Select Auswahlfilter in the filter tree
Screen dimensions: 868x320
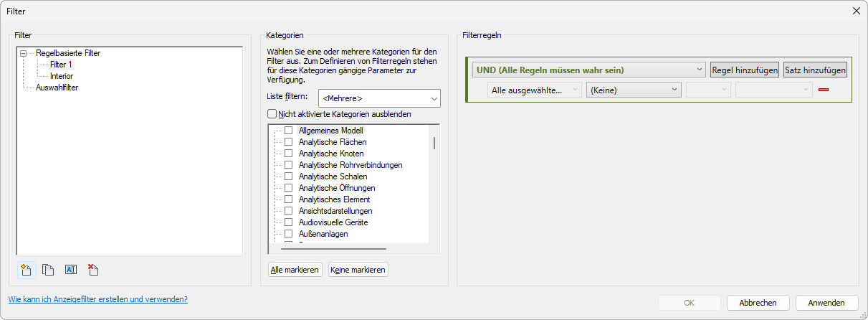tap(57, 88)
